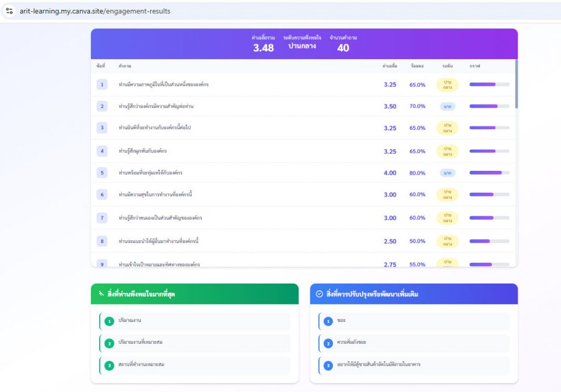Click blue number 3 circle in improvement list
The height and width of the screenshot is (392, 561).
click(328, 365)
